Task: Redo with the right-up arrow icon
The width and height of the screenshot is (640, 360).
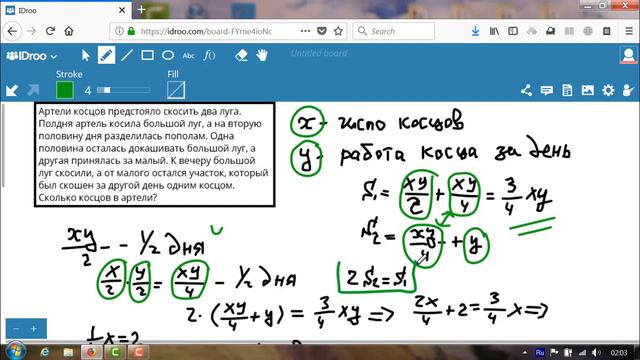Action: click(33, 90)
